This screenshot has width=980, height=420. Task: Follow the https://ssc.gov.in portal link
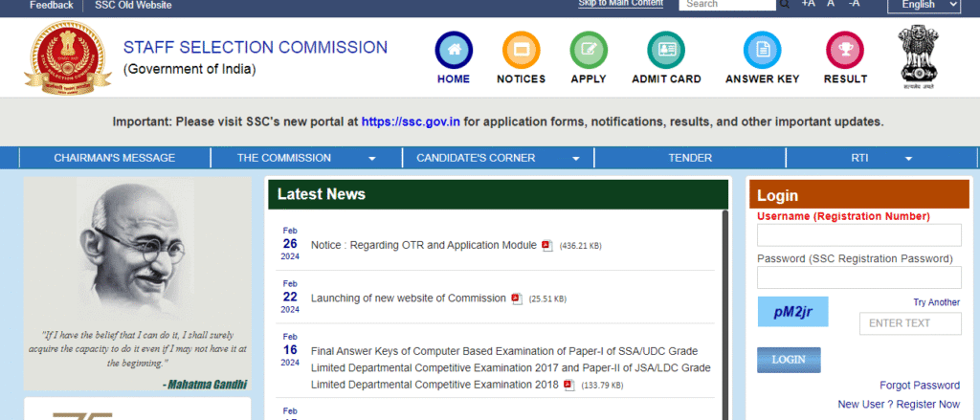click(412, 122)
